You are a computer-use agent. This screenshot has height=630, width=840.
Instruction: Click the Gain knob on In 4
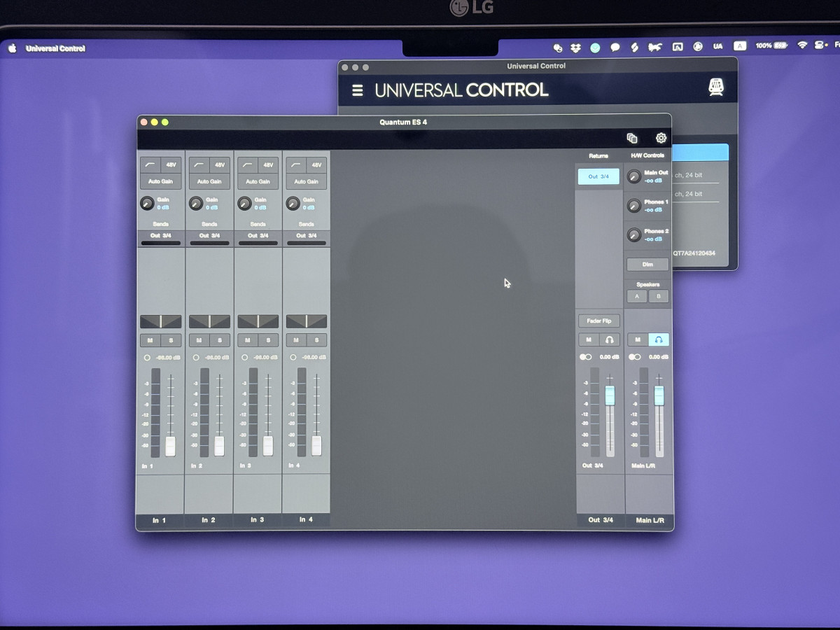[x=293, y=204]
